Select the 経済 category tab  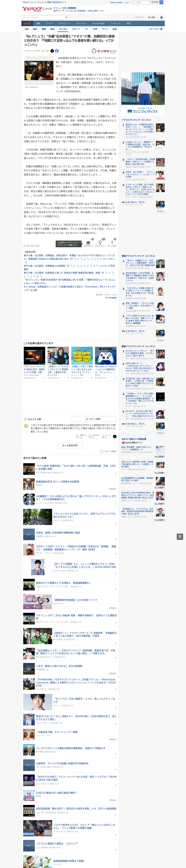tap(52, 29)
